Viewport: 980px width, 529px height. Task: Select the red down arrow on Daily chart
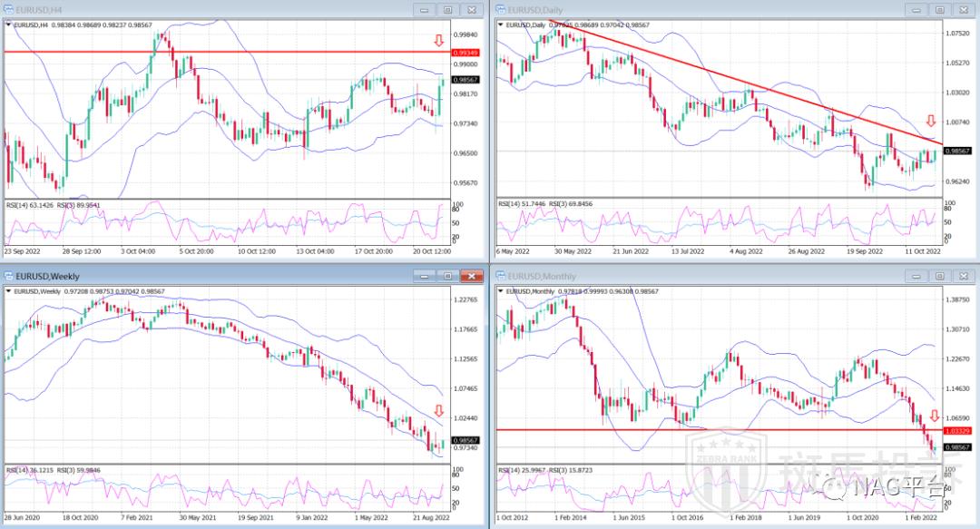point(929,122)
